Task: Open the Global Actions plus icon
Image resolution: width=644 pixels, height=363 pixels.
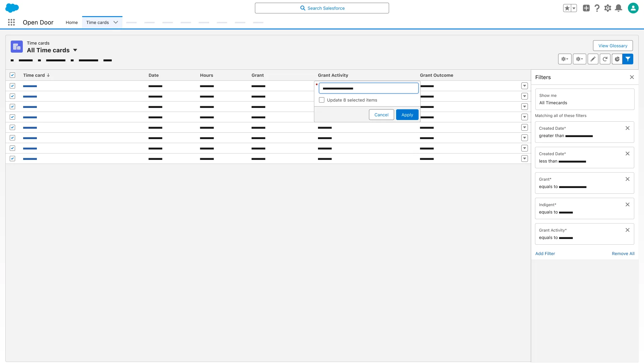Action: coord(586,8)
